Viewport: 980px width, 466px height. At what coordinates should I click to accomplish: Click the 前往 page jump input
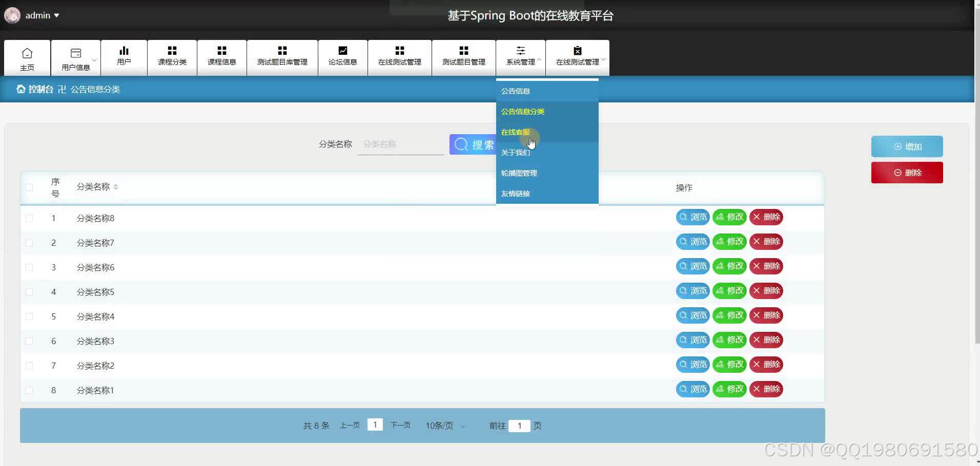(519, 426)
